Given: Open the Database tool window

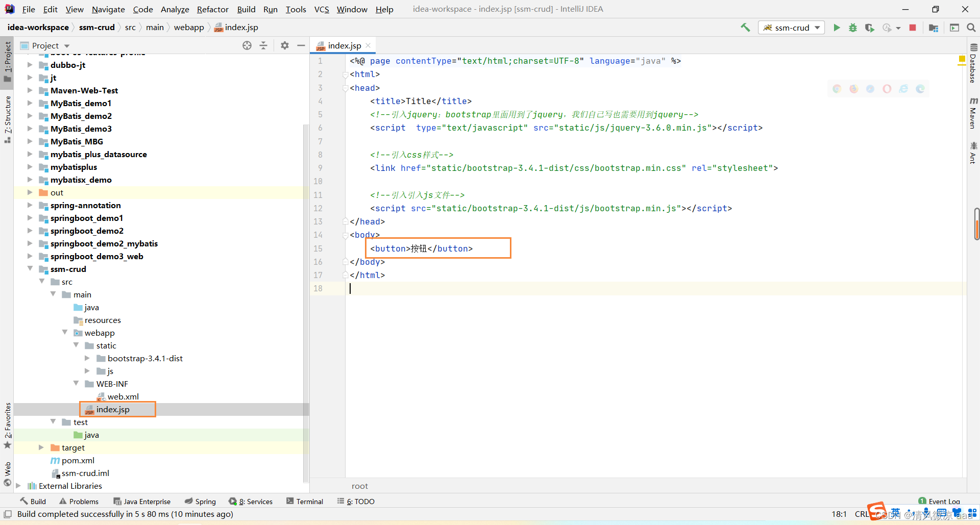Looking at the screenshot, I should coord(973,63).
